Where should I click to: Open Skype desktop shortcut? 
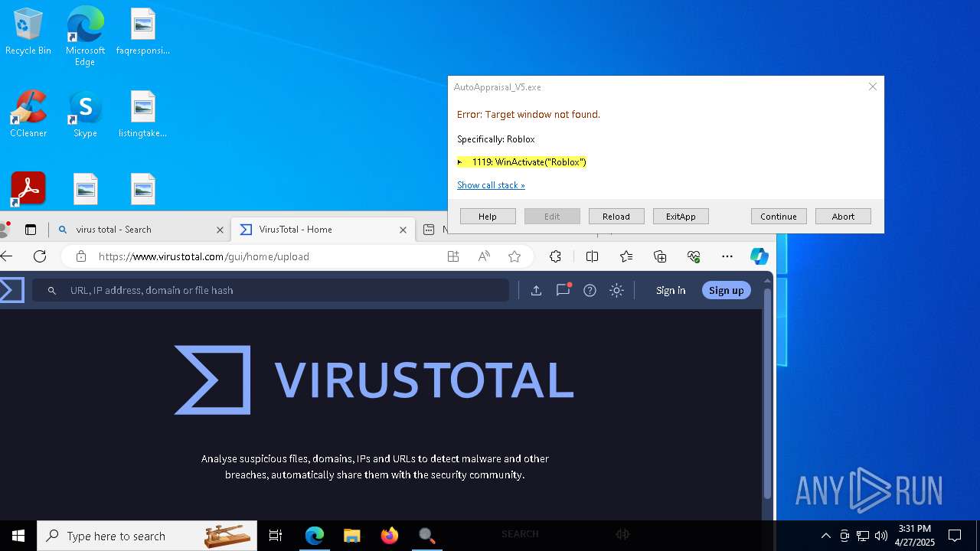coord(85,114)
